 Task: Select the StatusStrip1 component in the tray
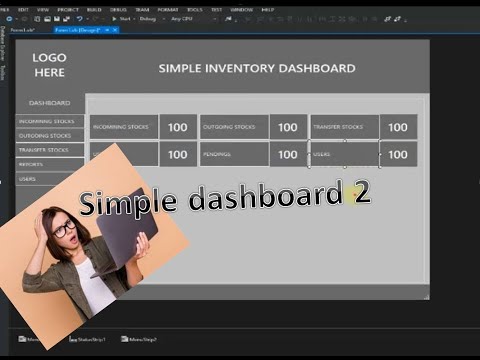[88, 339]
